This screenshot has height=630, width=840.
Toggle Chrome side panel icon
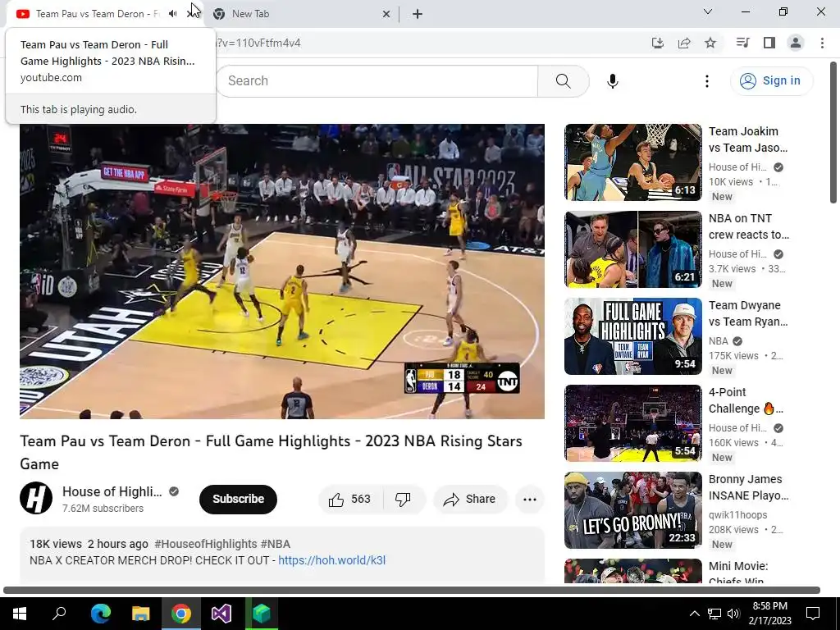769,43
